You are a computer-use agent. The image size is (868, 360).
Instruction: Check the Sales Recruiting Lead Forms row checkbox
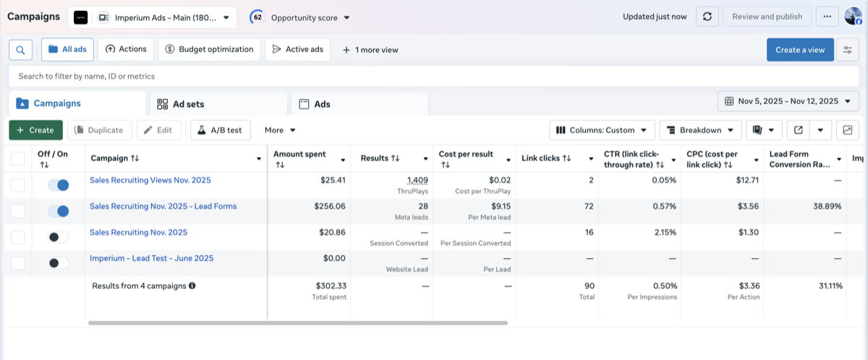click(18, 211)
